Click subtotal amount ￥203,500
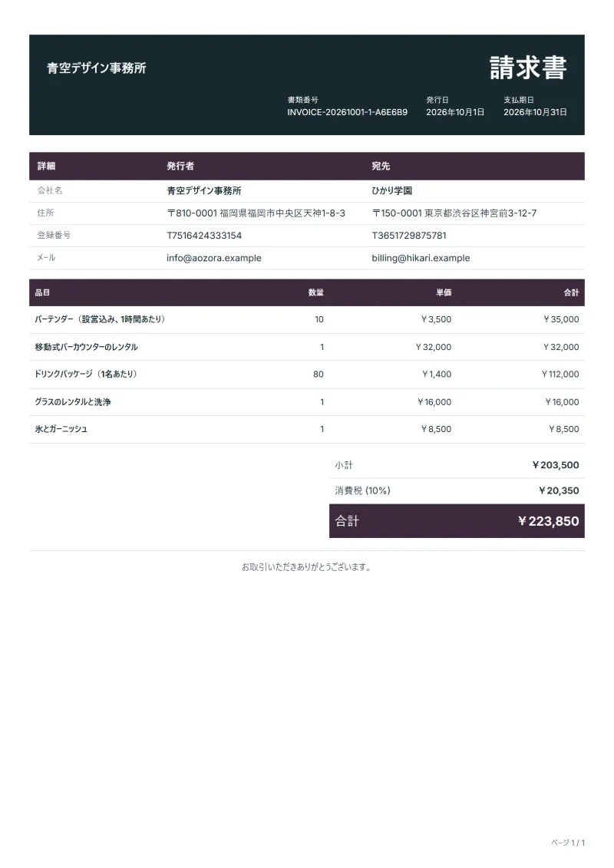Screen dimensions: 614x868 [556, 466]
